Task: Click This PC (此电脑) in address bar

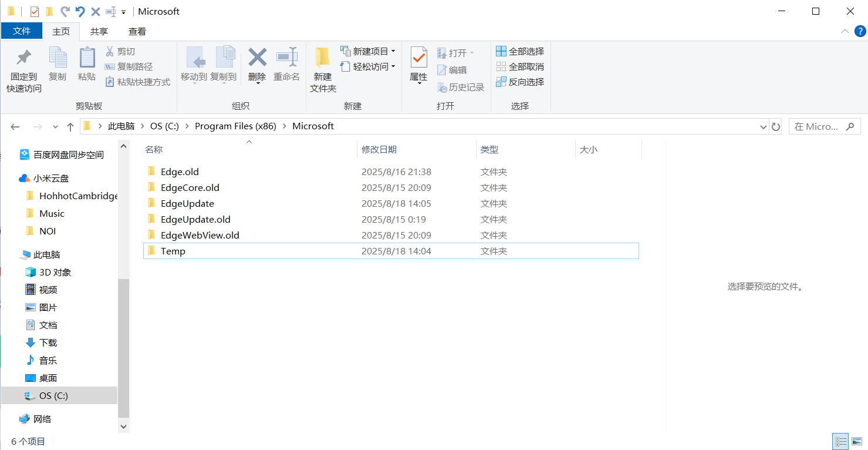Action: pos(121,126)
